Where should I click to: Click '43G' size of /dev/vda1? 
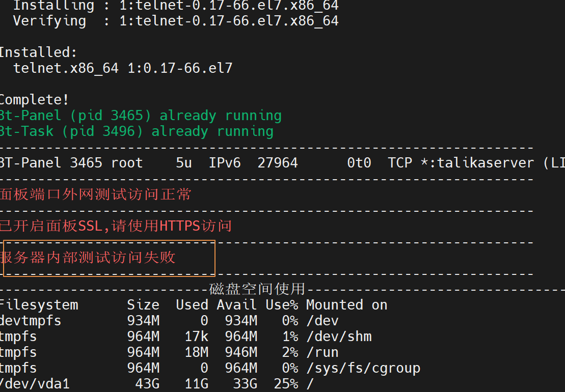click(147, 384)
